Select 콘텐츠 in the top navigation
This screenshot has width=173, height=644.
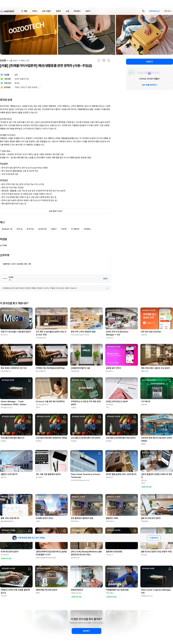58,11
